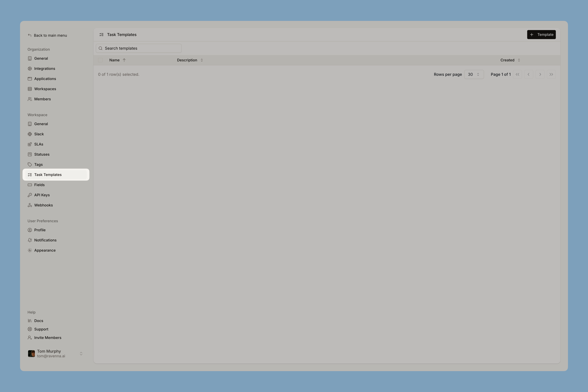Click the Back to main menu arrow icon
Screen dimensions: 588x392
click(30, 35)
